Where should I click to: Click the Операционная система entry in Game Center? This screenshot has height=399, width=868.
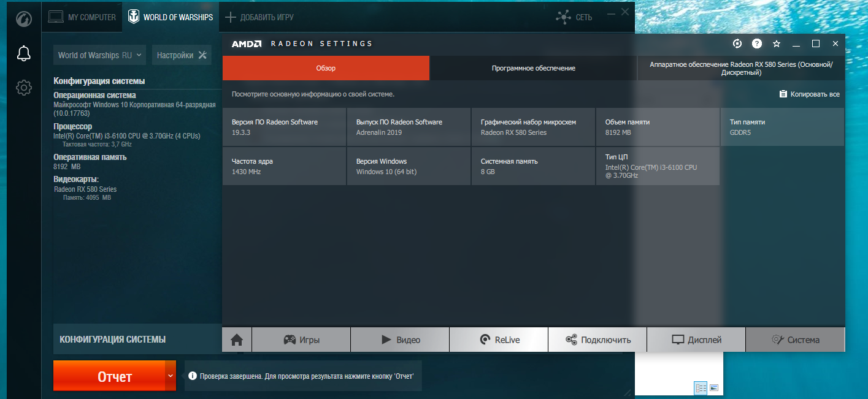click(x=94, y=96)
